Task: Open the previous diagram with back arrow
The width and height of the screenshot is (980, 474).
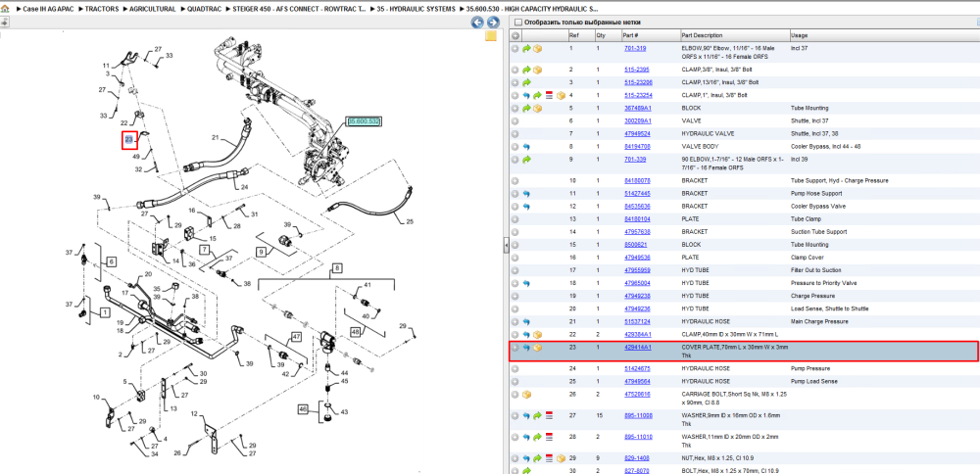Action: [477, 24]
